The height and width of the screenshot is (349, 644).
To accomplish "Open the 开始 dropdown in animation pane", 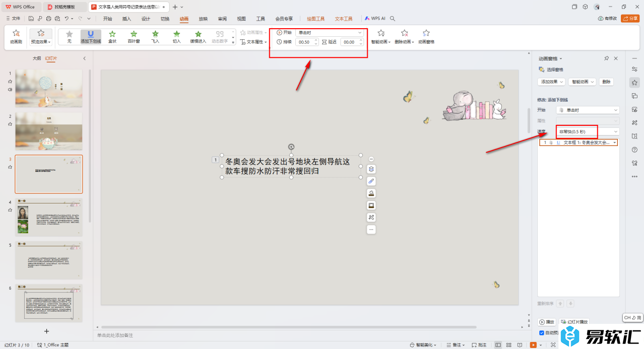I will [x=588, y=110].
